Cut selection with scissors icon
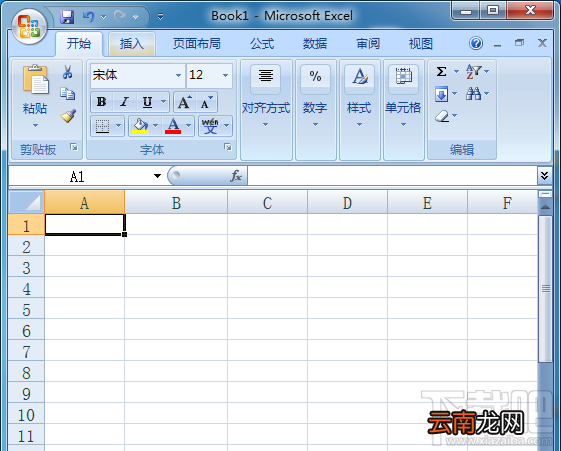 [x=67, y=72]
